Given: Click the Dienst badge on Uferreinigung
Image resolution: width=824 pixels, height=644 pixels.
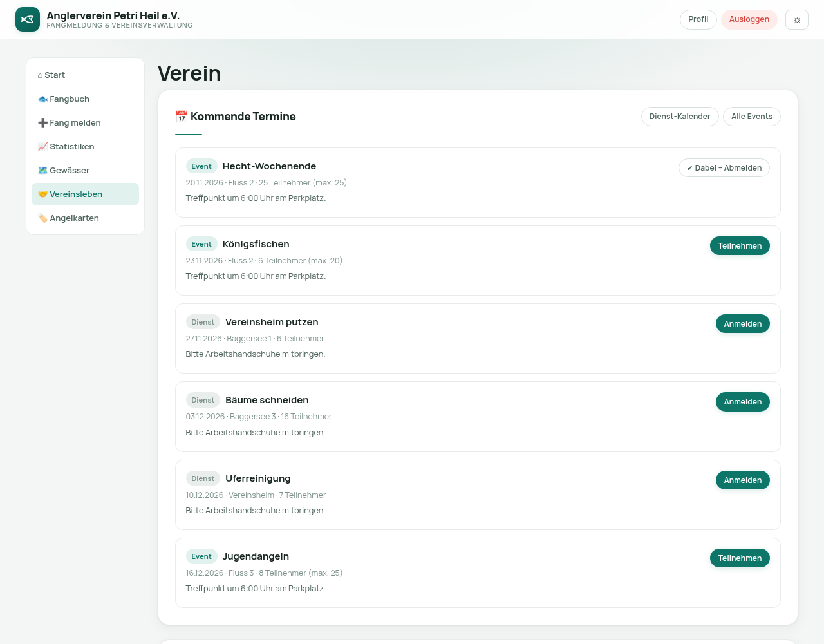Looking at the screenshot, I should [x=203, y=478].
